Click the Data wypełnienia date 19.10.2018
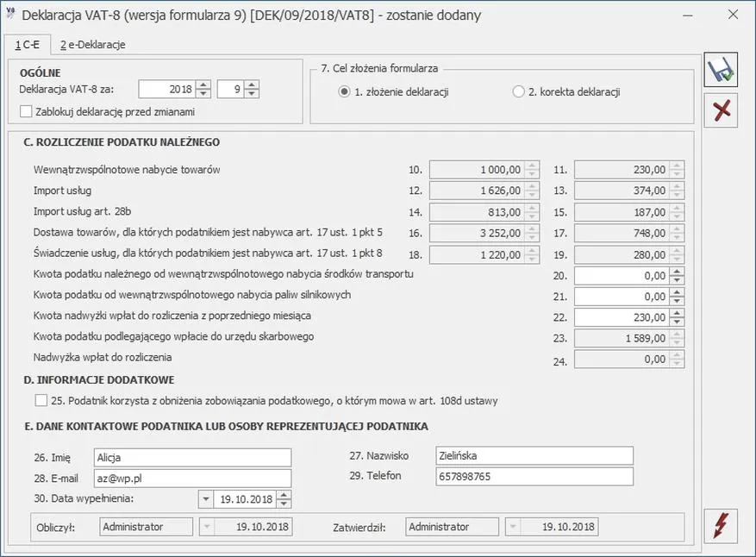Image resolution: width=756 pixels, height=557 pixels. click(x=246, y=499)
